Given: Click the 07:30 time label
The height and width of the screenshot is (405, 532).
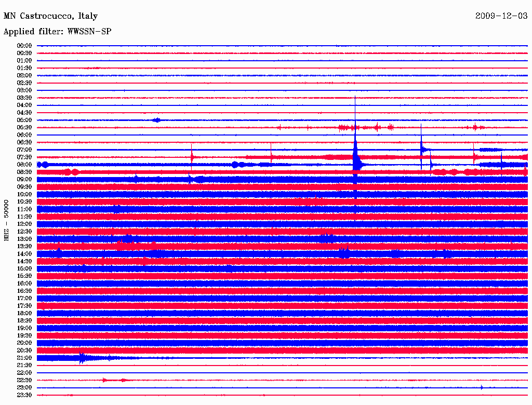Looking at the screenshot, I should (24, 157).
